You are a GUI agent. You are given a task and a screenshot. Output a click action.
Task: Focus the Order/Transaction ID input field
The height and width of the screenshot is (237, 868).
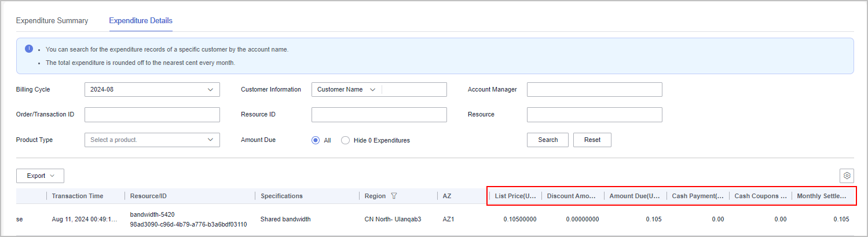click(152, 115)
